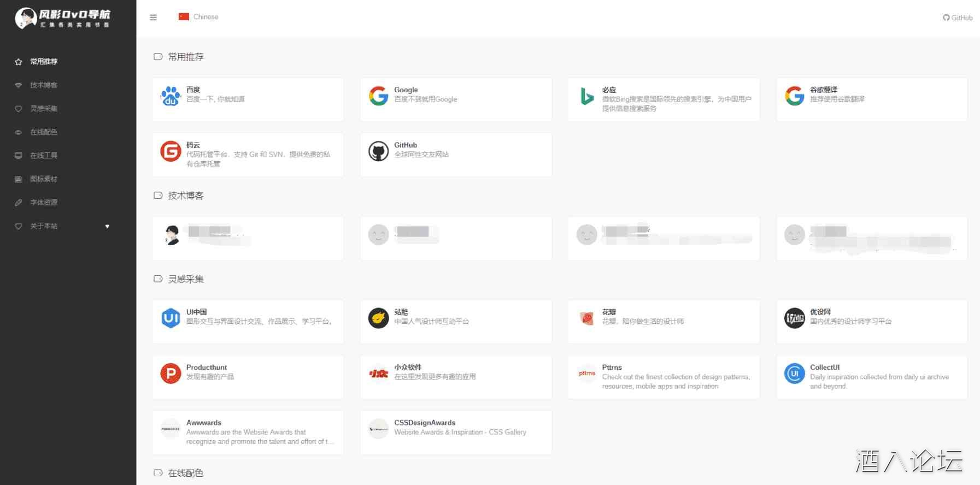Screen dimensions: 980x485
Task: Open the 码云 card title
Action: 193,145
